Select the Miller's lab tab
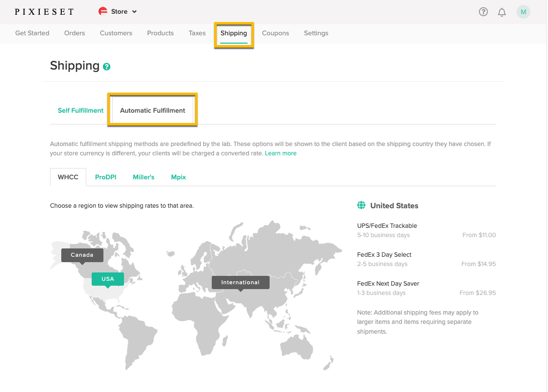The image size is (548, 392). (144, 177)
